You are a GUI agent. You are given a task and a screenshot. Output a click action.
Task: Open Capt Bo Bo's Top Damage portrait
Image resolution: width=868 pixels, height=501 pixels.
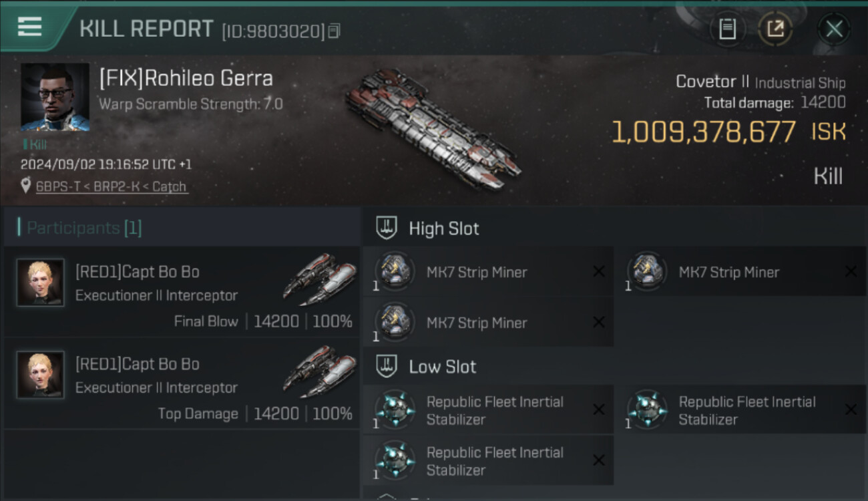tap(41, 375)
